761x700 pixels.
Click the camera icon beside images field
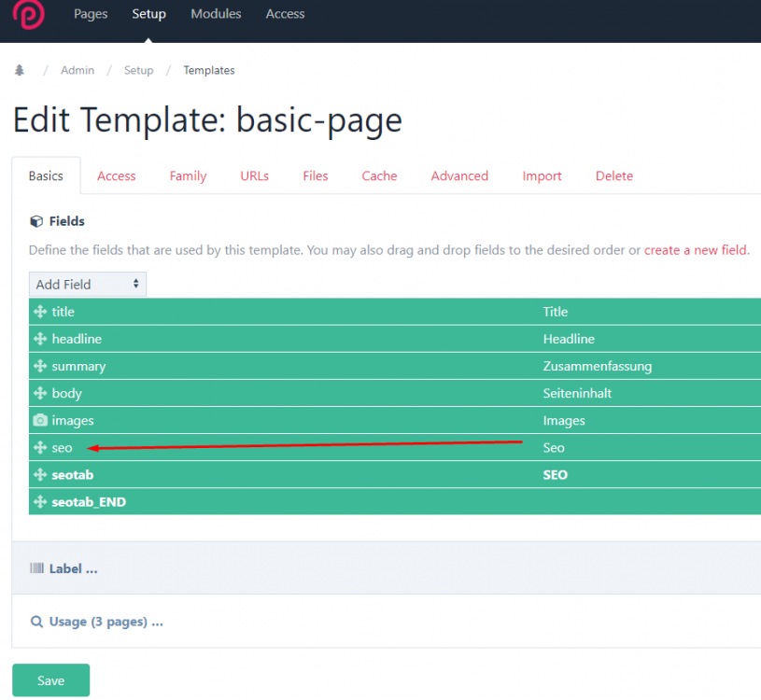[x=39, y=421]
